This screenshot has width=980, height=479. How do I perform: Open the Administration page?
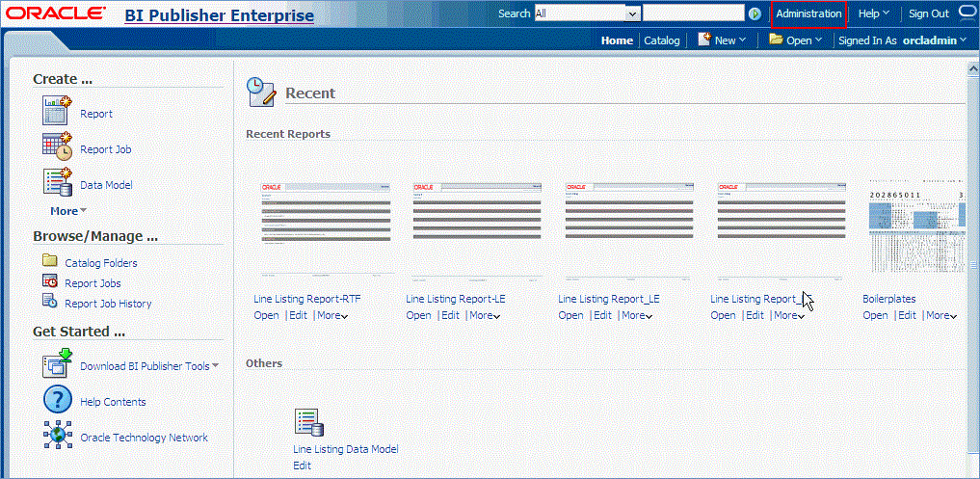[x=808, y=13]
